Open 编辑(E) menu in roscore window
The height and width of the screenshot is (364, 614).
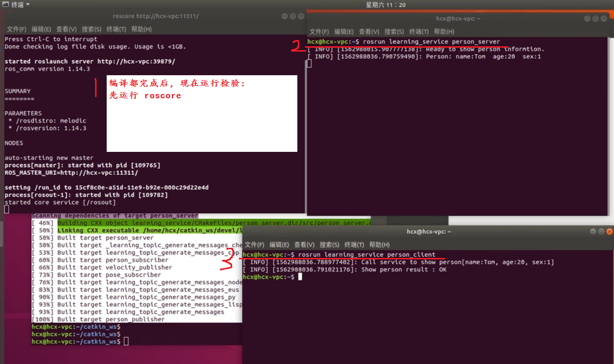click(42, 29)
